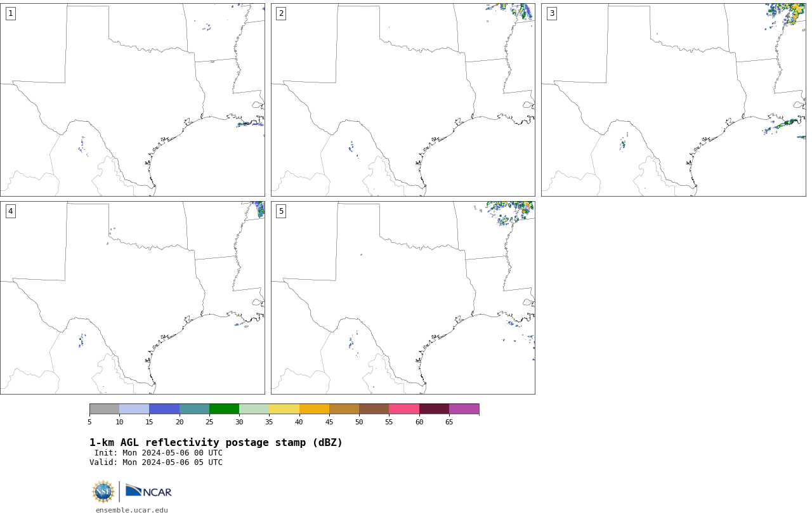Click the NCAR logo
The image size is (812, 517).
tap(148, 491)
